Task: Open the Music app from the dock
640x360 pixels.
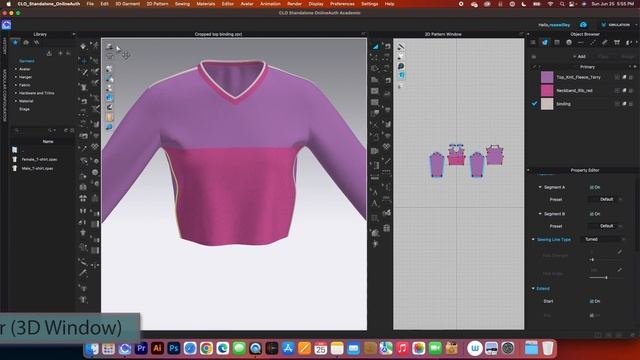Action: (x=402, y=348)
